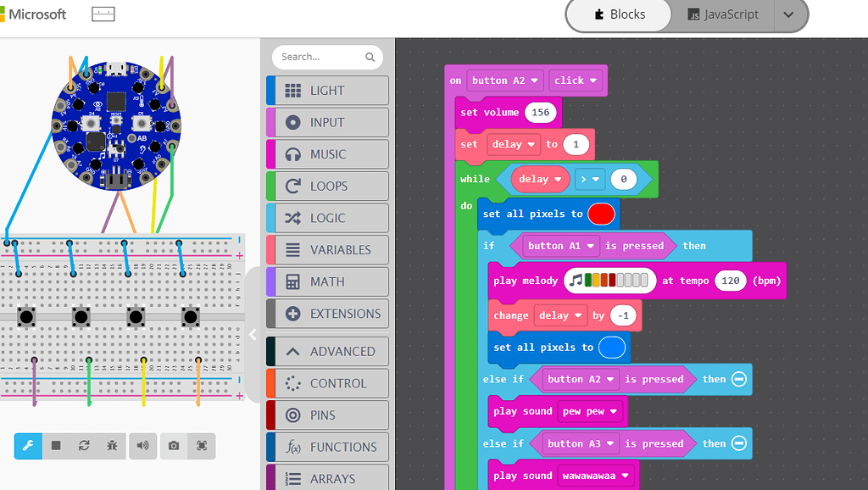Viewport: 868px width, 490px height.
Task: Switch to the JavaScript editor tab
Action: point(722,14)
